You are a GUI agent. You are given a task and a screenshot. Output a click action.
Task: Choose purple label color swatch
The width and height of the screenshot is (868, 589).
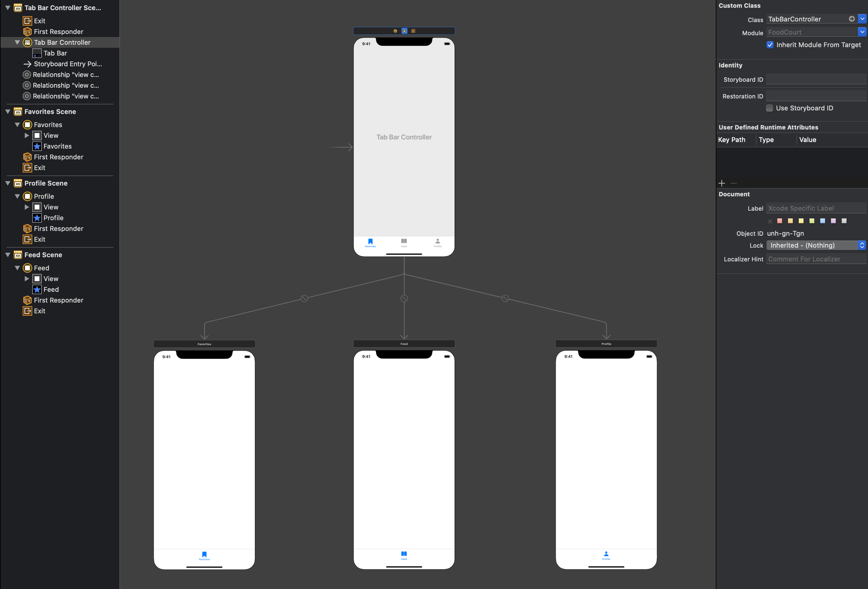pos(833,221)
